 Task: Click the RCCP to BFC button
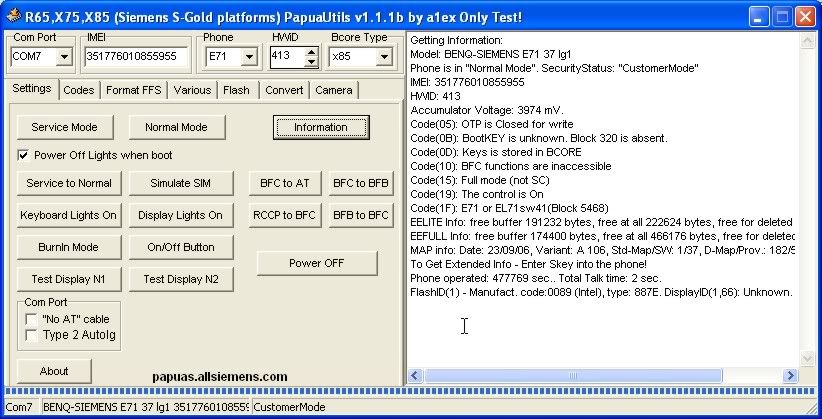[285, 216]
